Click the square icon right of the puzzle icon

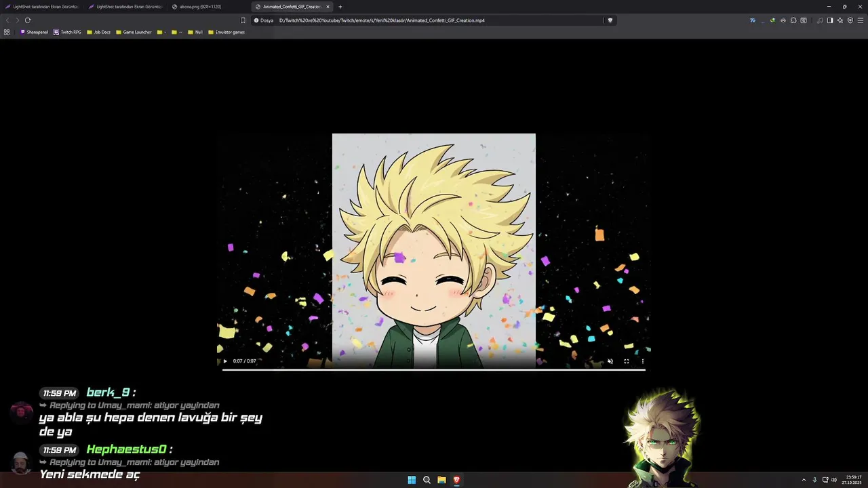coord(804,20)
